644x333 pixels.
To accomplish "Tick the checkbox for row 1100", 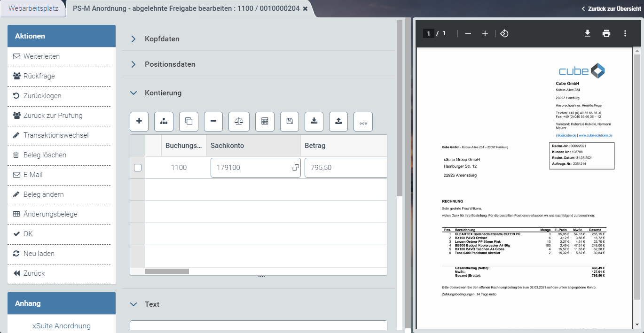I will coord(138,168).
